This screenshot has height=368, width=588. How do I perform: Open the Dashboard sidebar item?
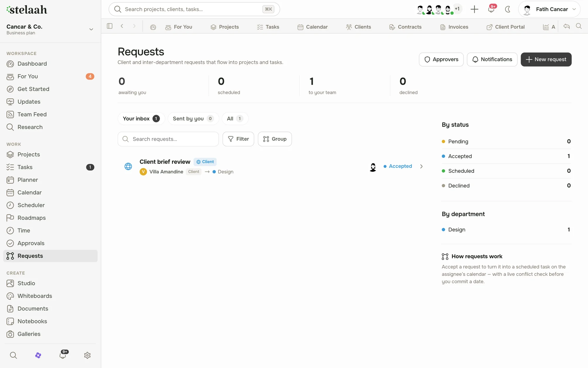coord(50,64)
